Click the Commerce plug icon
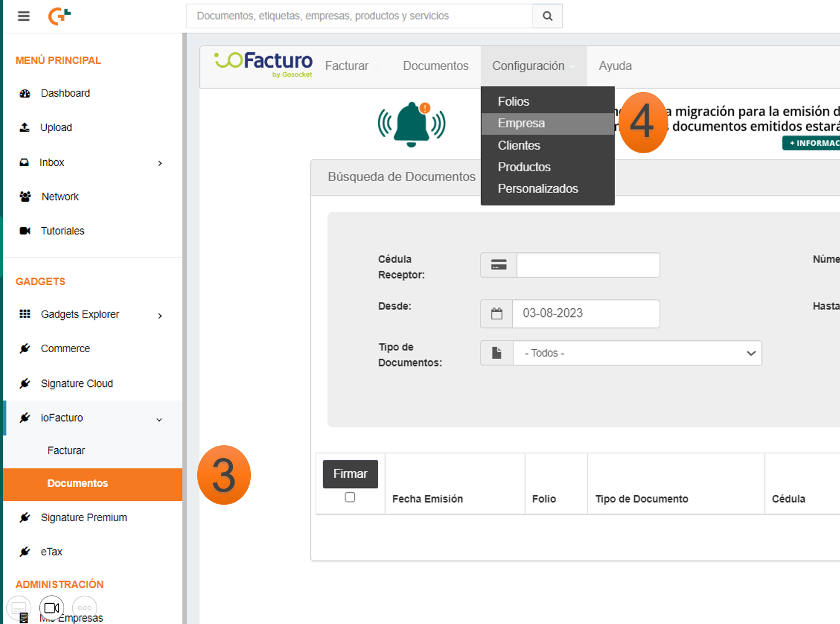Viewport: 840px width, 624px height. pos(25,349)
